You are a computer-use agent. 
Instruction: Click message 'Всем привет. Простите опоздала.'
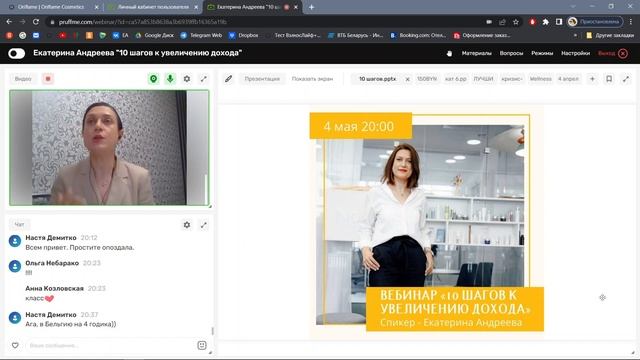coord(80,247)
